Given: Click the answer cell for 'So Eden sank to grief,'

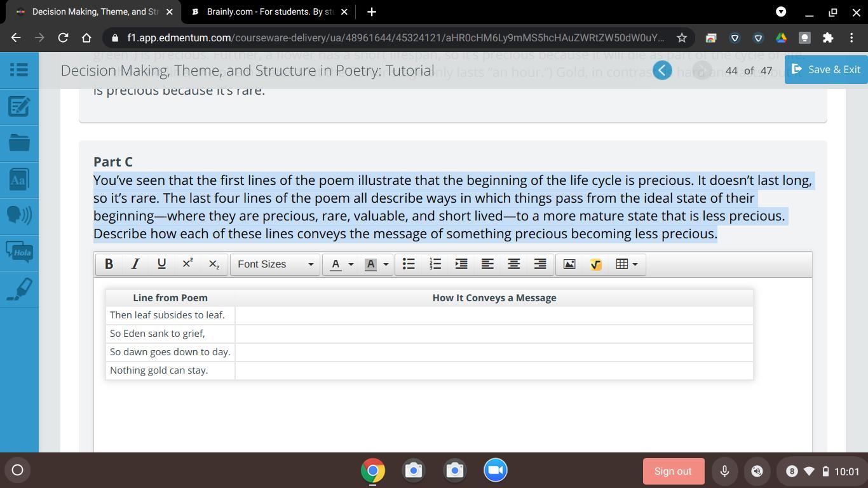Looking at the screenshot, I should (494, 334).
